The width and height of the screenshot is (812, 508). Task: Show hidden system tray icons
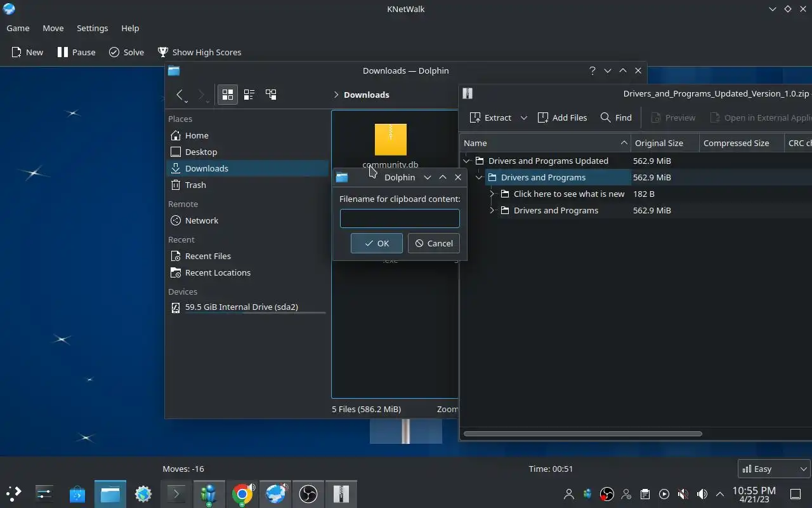720,494
